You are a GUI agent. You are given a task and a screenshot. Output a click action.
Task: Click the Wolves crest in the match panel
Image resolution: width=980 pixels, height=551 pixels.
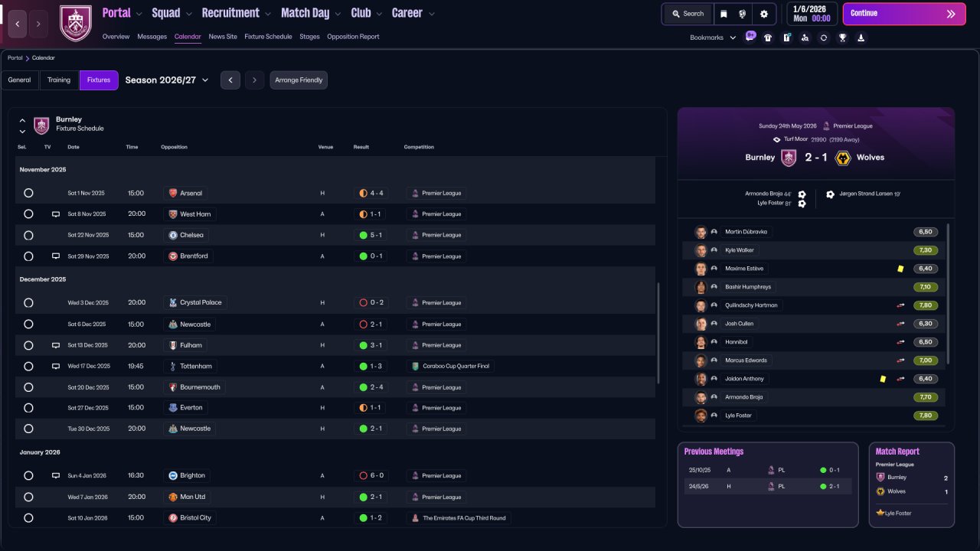point(843,158)
